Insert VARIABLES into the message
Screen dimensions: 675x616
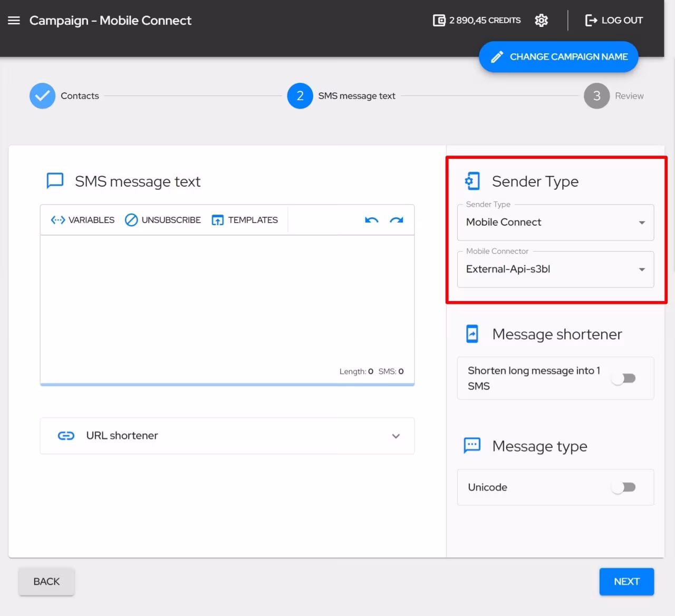pos(82,220)
